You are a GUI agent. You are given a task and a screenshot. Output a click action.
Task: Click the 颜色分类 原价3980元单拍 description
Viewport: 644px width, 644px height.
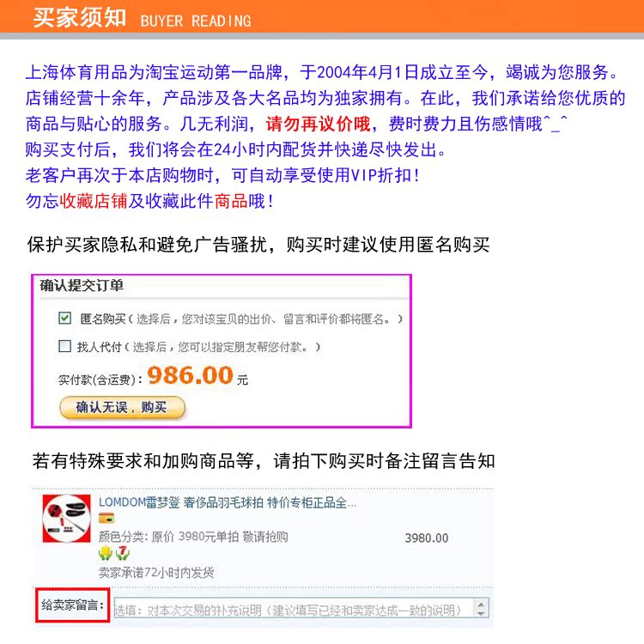pos(193,537)
